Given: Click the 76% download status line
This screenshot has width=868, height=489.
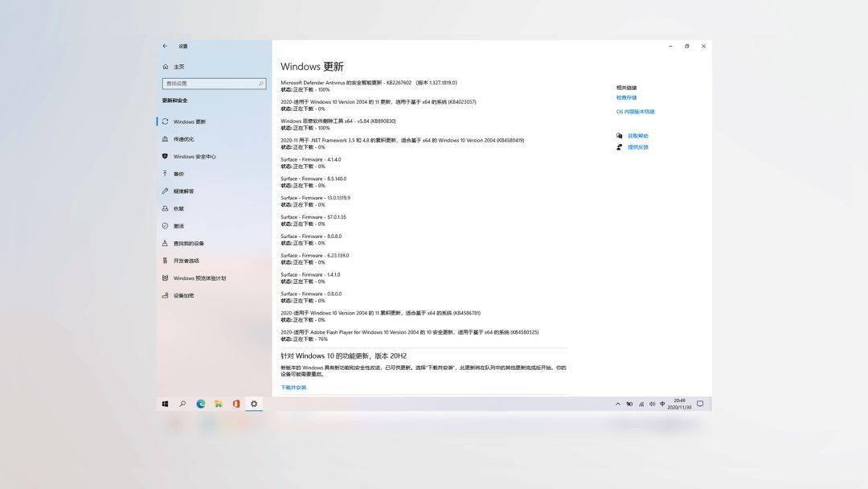Looking at the screenshot, I should pos(304,339).
